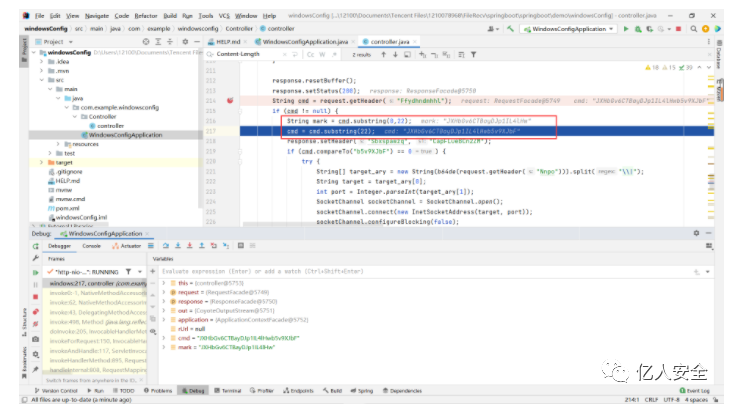
Task: Click the Build project hammer icon
Action: coord(510,29)
